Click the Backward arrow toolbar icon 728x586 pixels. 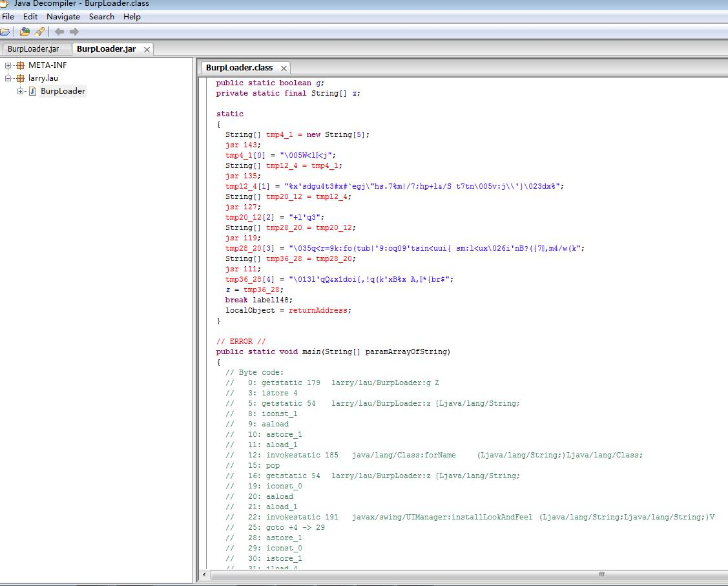point(59,32)
